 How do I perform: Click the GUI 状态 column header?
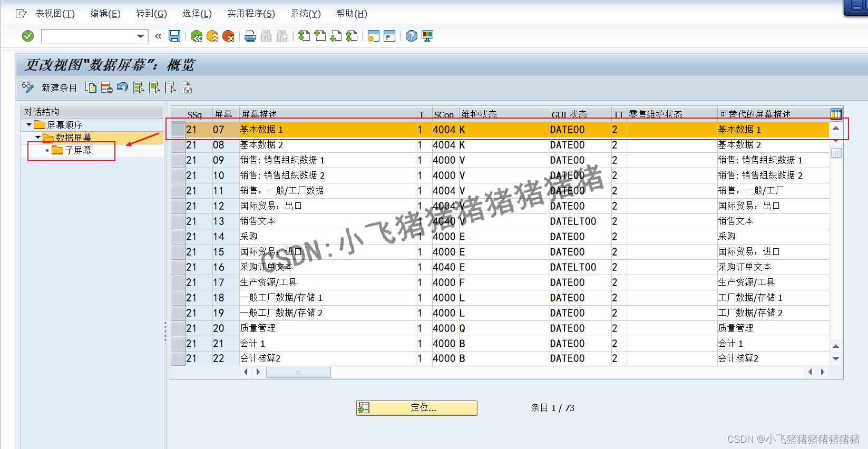coord(580,114)
